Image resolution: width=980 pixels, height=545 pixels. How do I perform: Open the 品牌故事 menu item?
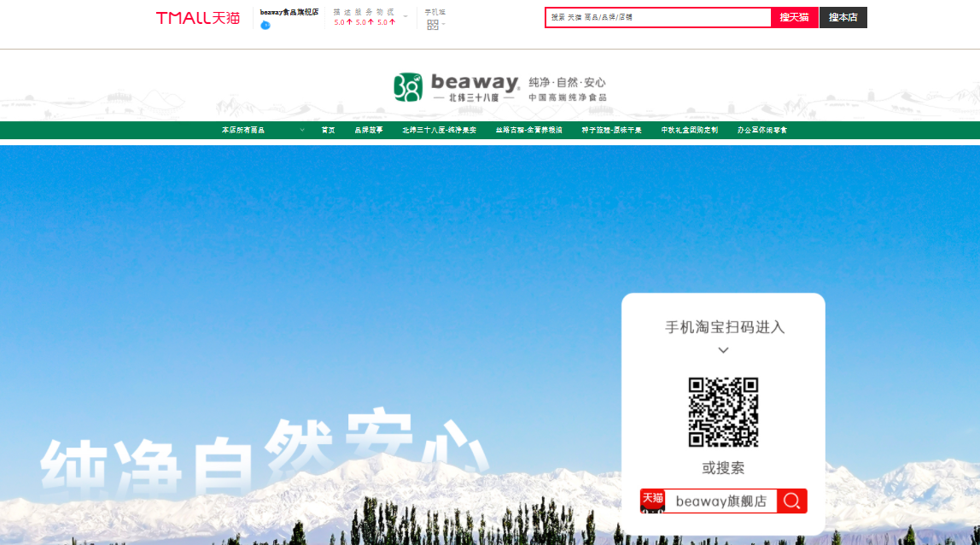369,130
